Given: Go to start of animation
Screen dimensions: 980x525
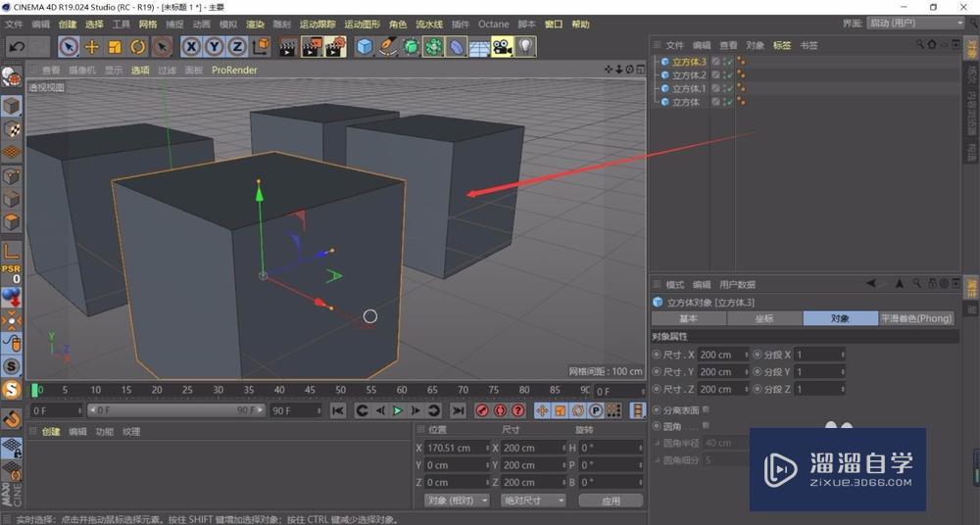Looking at the screenshot, I should coord(337,410).
